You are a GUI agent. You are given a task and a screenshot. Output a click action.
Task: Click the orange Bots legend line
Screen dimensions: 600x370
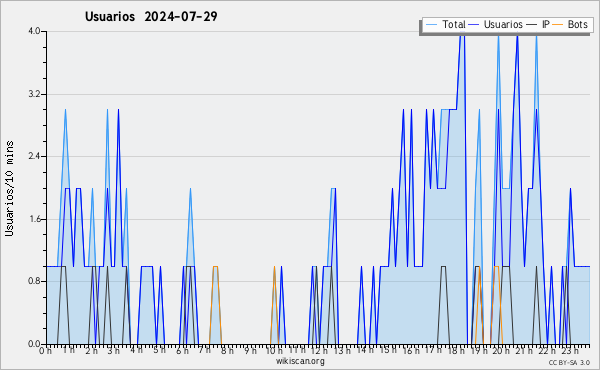pos(558,25)
